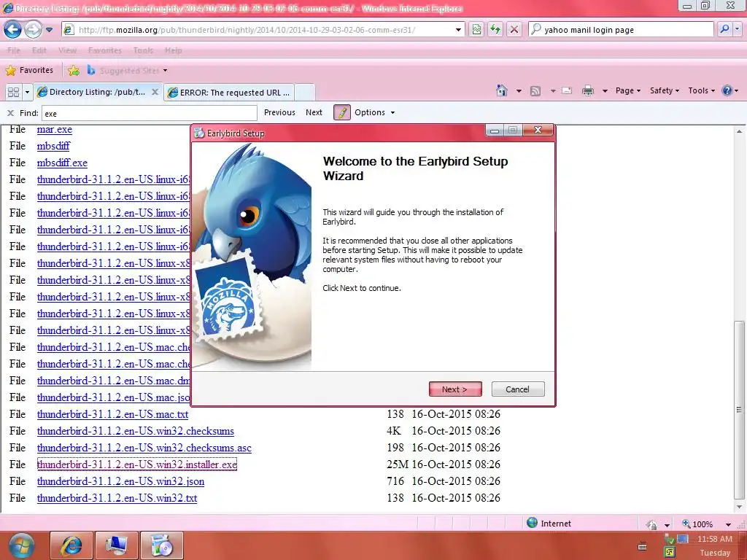Open the File menu
The height and width of the screenshot is (560, 747).
tap(14, 50)
